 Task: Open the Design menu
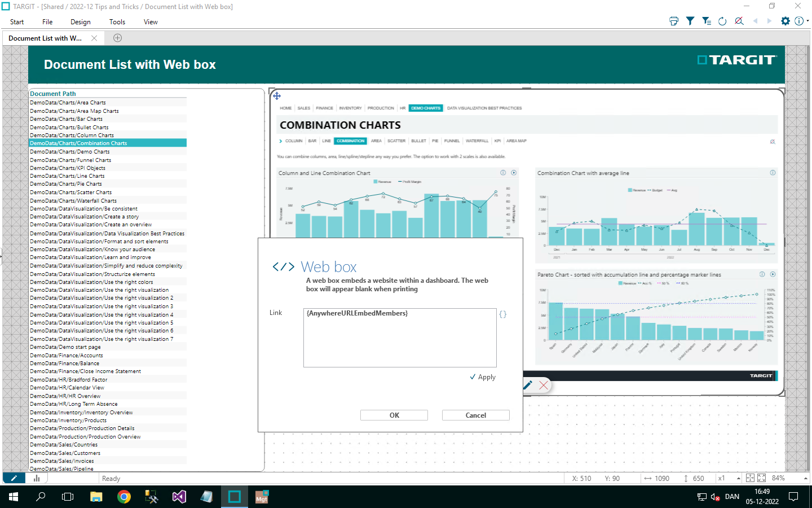coord(81,22)
